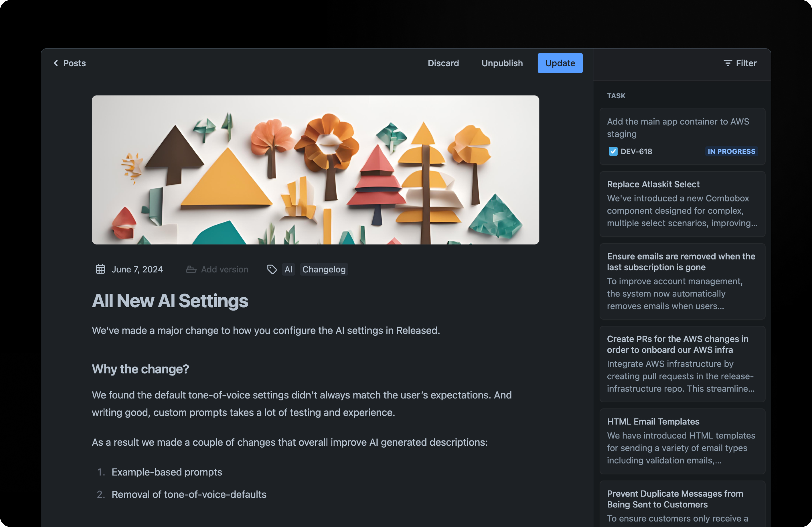The width and height of the screenshot is (812, 527).
Task: Click the calendar icon beside the date
Action: click(100, 269)
